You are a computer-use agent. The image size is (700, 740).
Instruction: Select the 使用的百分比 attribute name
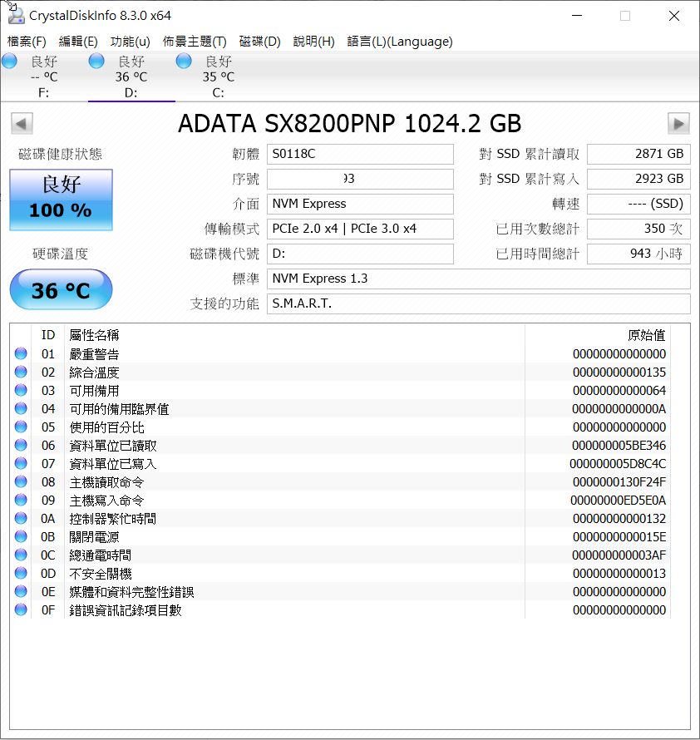106,427
